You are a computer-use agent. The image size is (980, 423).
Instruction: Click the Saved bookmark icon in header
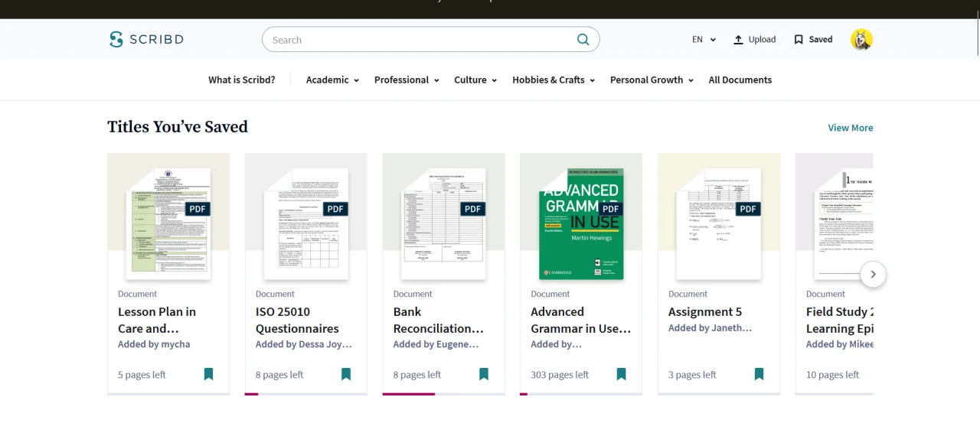799,40
